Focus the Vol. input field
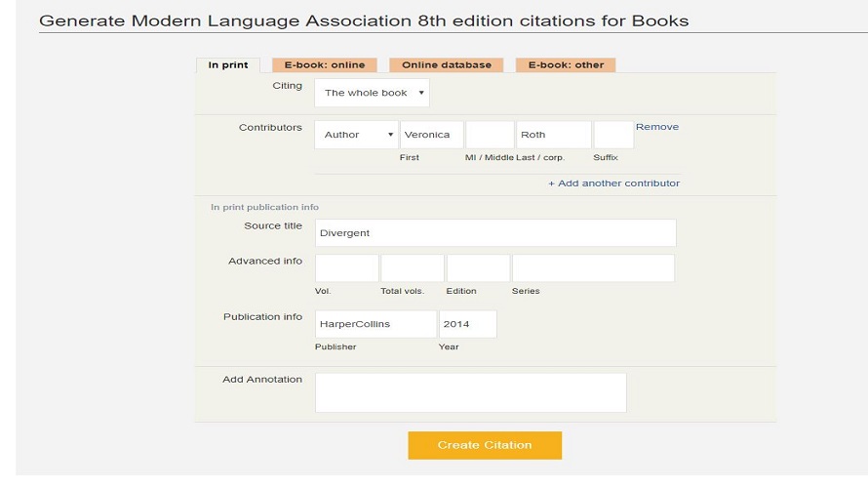 [346, 268]
